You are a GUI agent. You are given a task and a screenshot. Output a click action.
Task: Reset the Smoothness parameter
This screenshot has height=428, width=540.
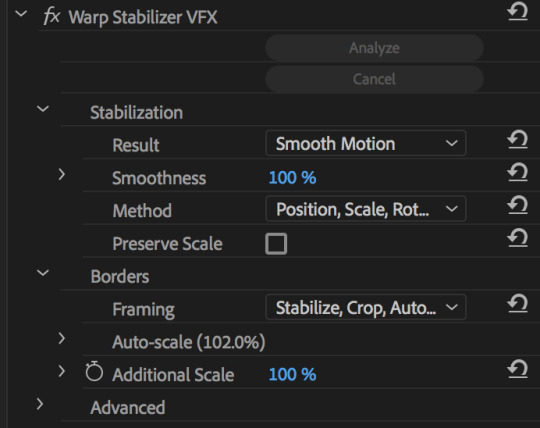point(518,172)
